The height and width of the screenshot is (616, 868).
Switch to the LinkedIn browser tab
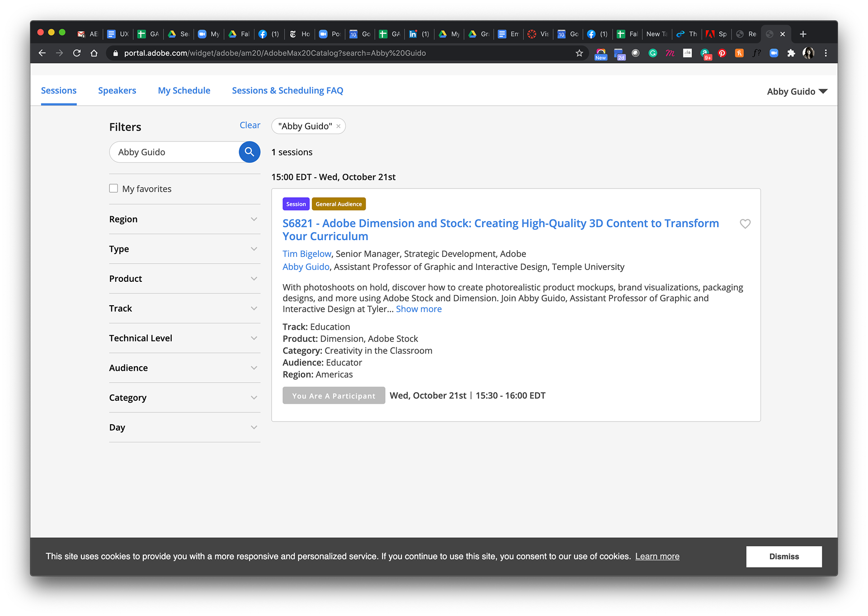[419, 34]
